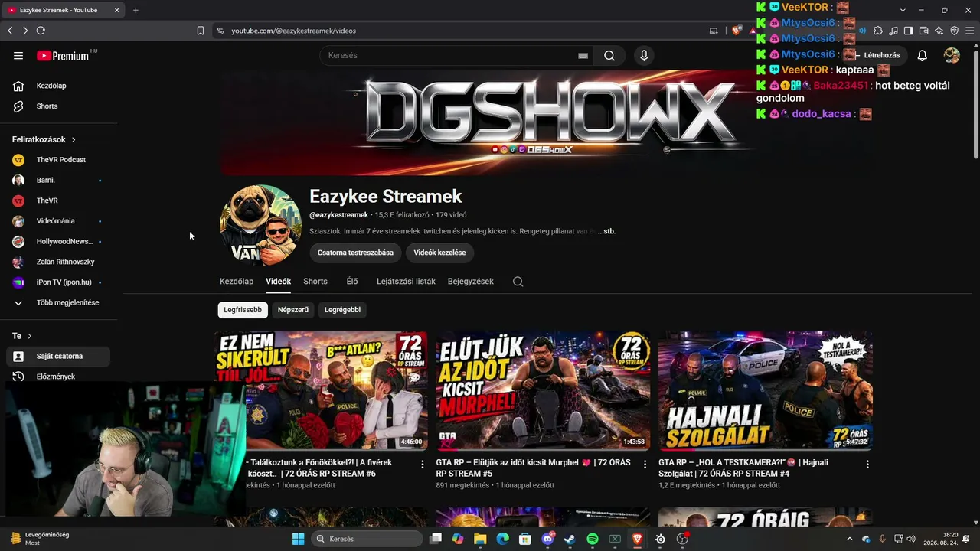Open the Windows Start menu
The image size is (980, 551).
point(298,539)
